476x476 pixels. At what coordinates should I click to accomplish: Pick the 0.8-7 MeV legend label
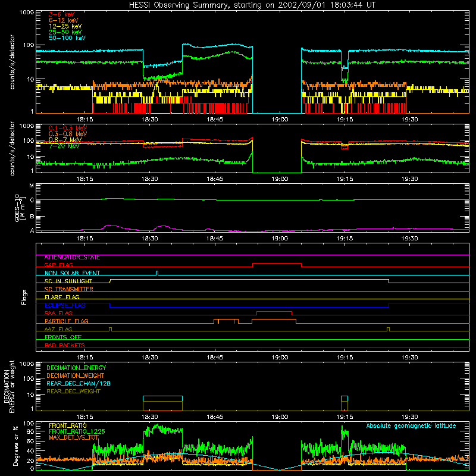click(65, 140)
